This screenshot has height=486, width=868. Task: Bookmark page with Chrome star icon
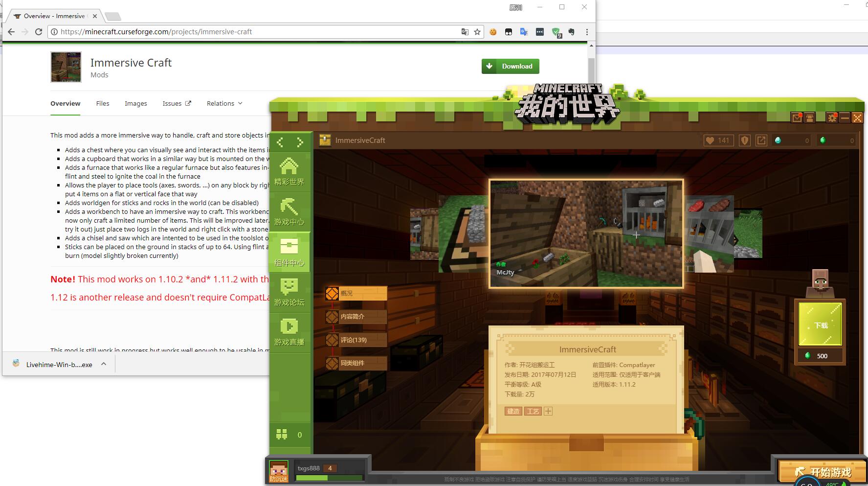pos(477,32)
